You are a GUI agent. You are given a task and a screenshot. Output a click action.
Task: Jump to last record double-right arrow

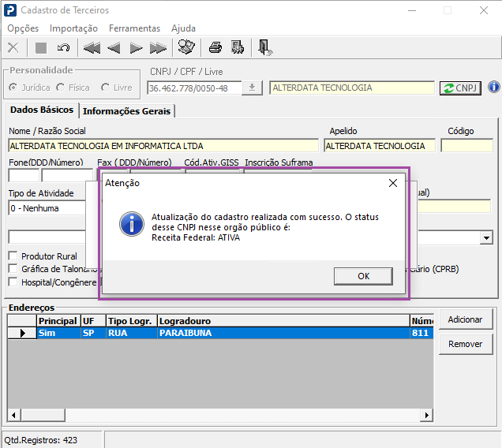[x=158, y=48]
